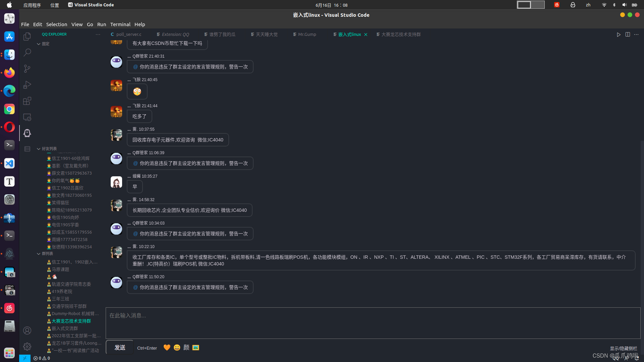Open the Terminal menu
The height and width of the screenshot is (362, 644).
120,24
